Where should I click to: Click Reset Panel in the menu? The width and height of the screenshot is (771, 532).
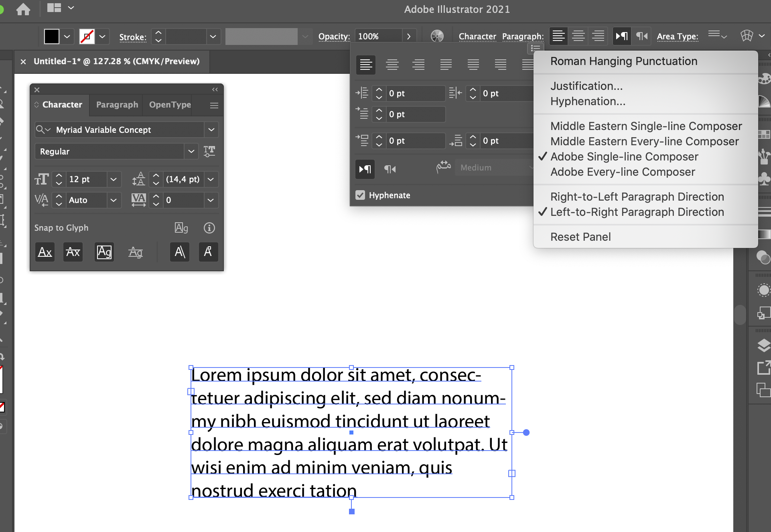(x=580, y=237)
